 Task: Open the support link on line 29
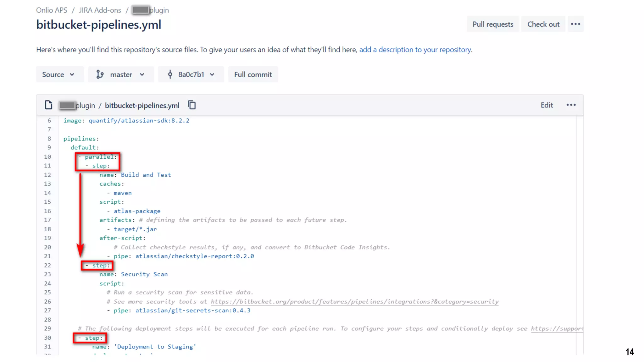coord(557,328)
